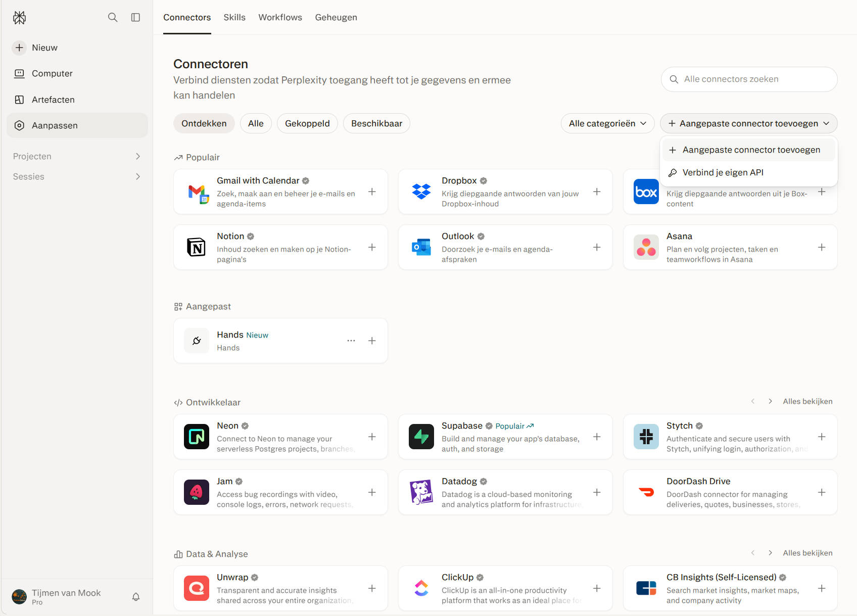The width and height of the screenshot is (857, 616).
Task: Previous page arrow in Ontwikkelaar section
Action: (753, 401)
